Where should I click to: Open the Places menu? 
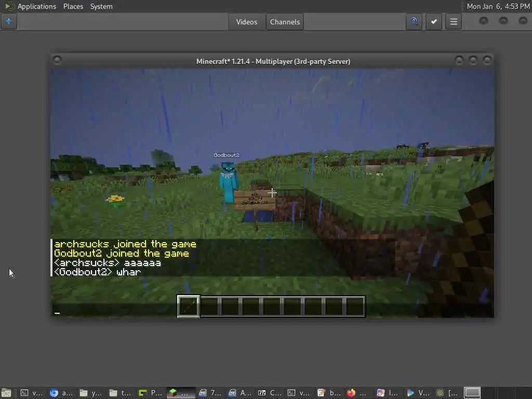click(73, 6)
